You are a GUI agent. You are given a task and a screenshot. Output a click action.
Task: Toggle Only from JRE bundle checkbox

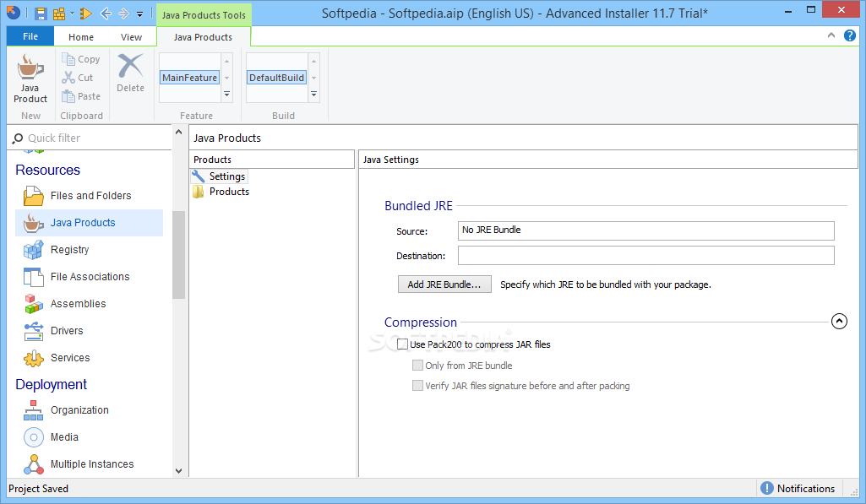click(417, 365)
